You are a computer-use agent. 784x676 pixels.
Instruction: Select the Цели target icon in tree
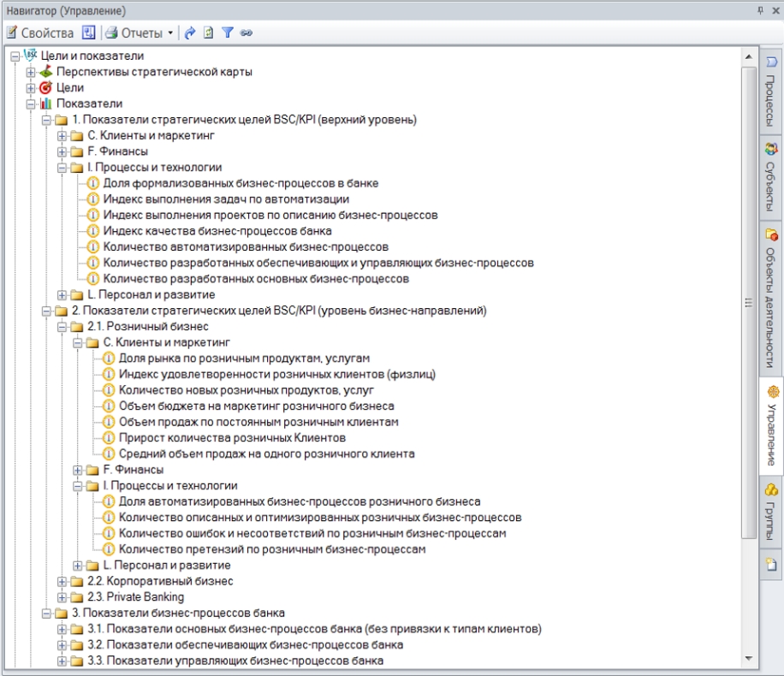(x=46, y=88)
